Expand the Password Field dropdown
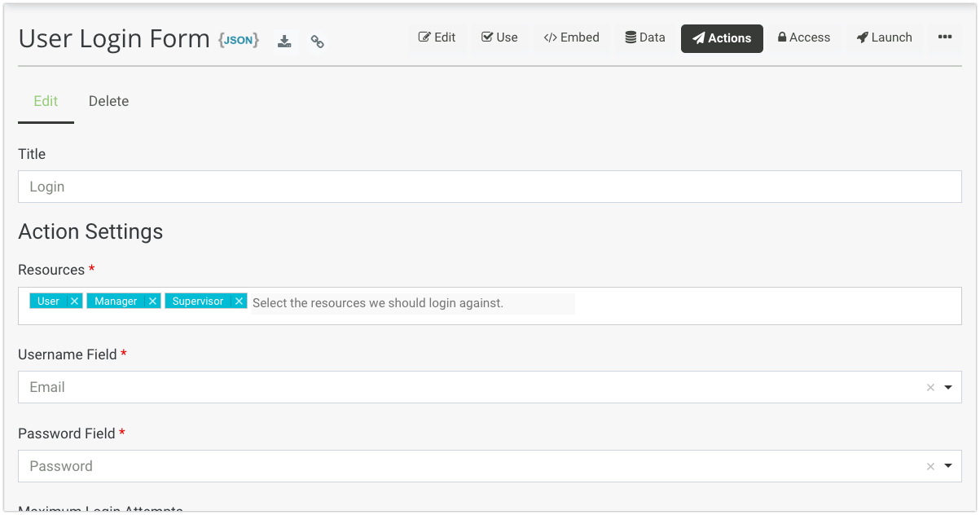This screenshot has width=980, height=515. coord(948,467)
